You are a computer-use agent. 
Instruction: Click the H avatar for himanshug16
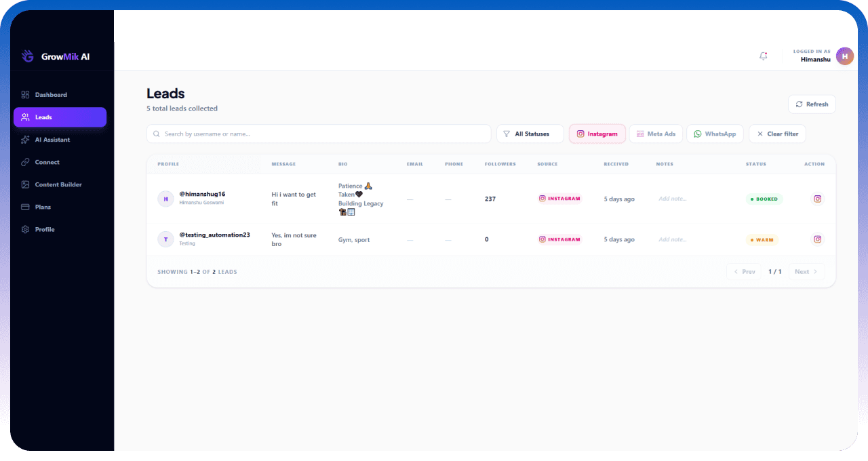pos(165,199)
